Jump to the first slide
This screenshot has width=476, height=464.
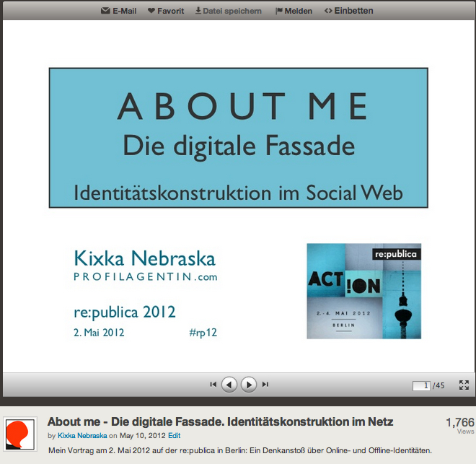point(213,385)
